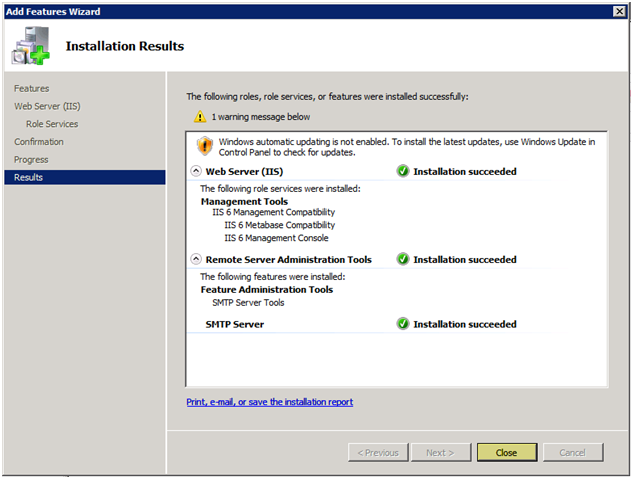Screen dimensions: 633x479
Task: Click 'The following role services were installed' text
Action: coord(280,189)
